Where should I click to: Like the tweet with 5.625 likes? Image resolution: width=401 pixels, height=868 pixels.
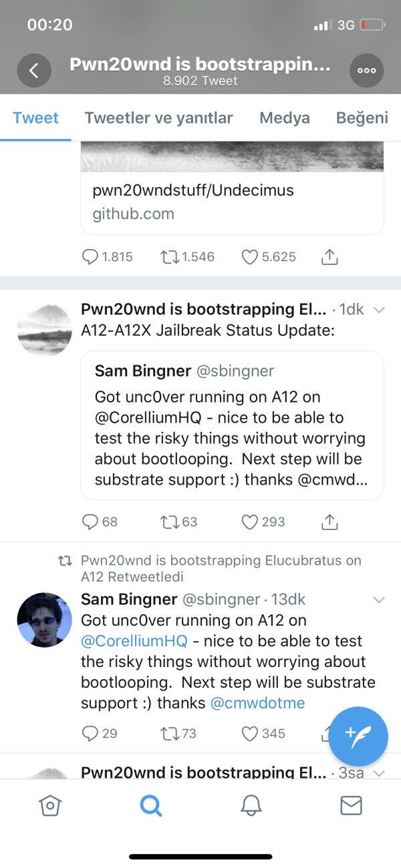250,257
